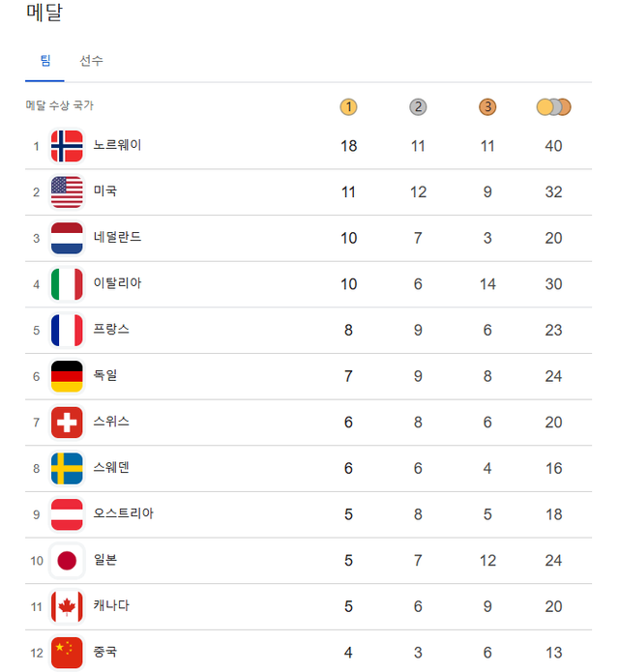Image resolution: width=619 pixels, height=672 pixels.
Task: Click the 스웨덴 country name
Action: pyautogui.click(x=111, y=468)
